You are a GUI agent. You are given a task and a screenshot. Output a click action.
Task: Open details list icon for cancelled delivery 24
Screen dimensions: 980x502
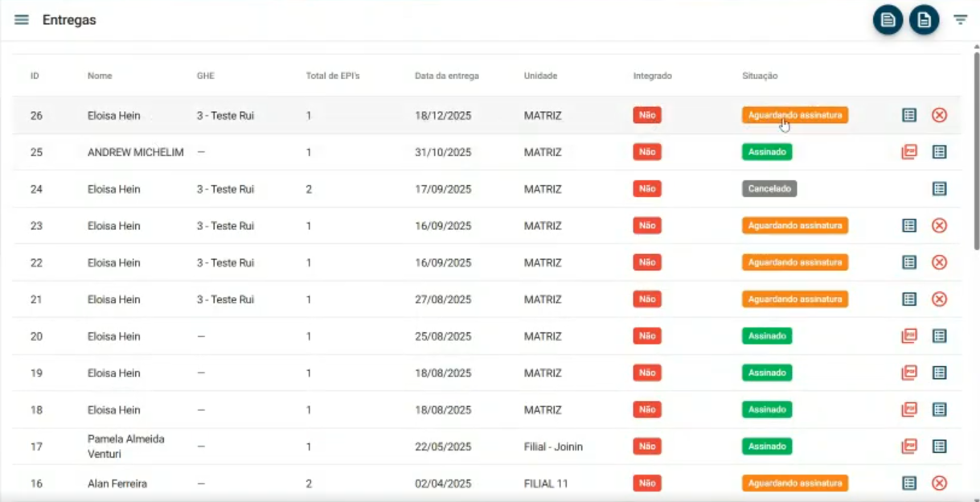click(939, 189)
